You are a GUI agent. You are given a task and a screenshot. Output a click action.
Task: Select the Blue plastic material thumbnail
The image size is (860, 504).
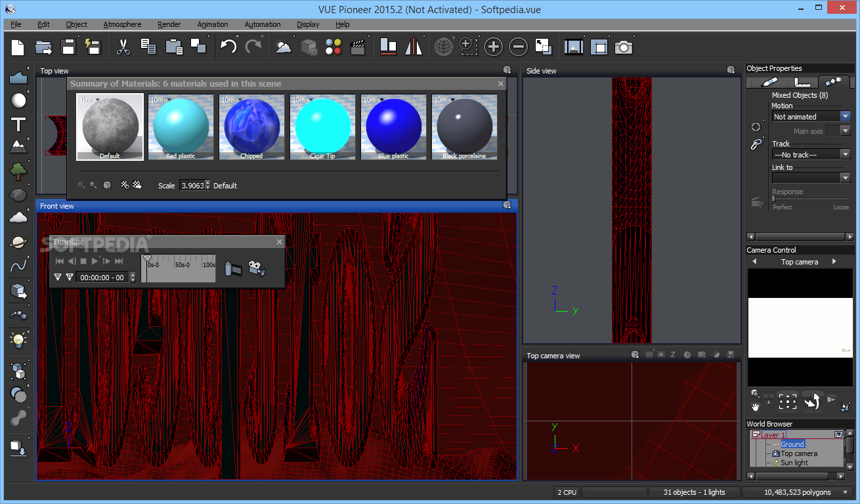click(x=394, y=127)
